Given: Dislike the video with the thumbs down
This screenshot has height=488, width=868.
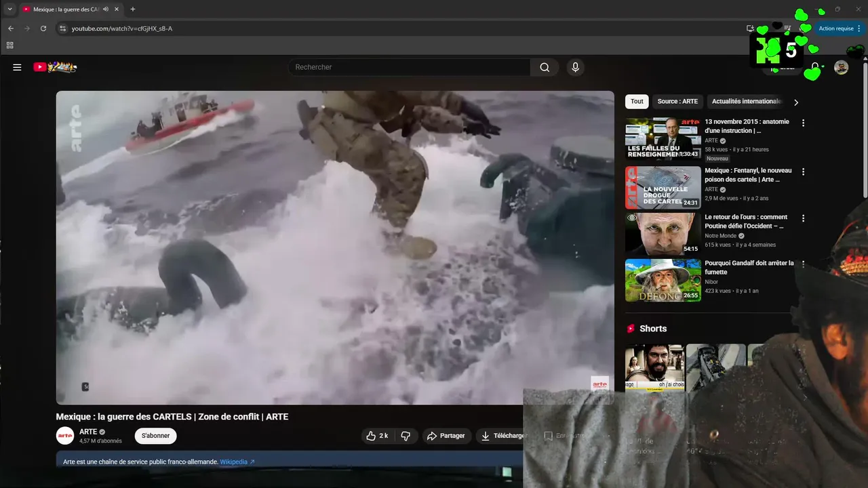Looking at the screenshot, I should tap(406, 436).
